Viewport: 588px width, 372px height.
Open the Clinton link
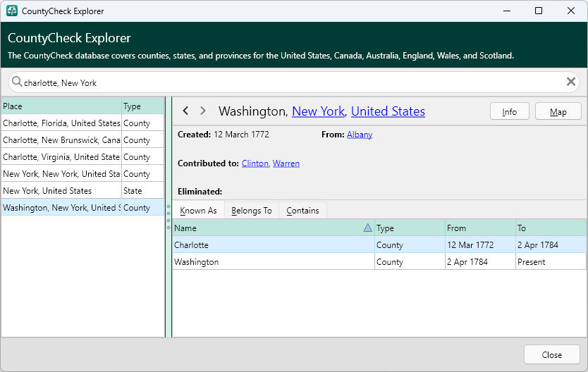pyautogui.click(x=255, y=163)
